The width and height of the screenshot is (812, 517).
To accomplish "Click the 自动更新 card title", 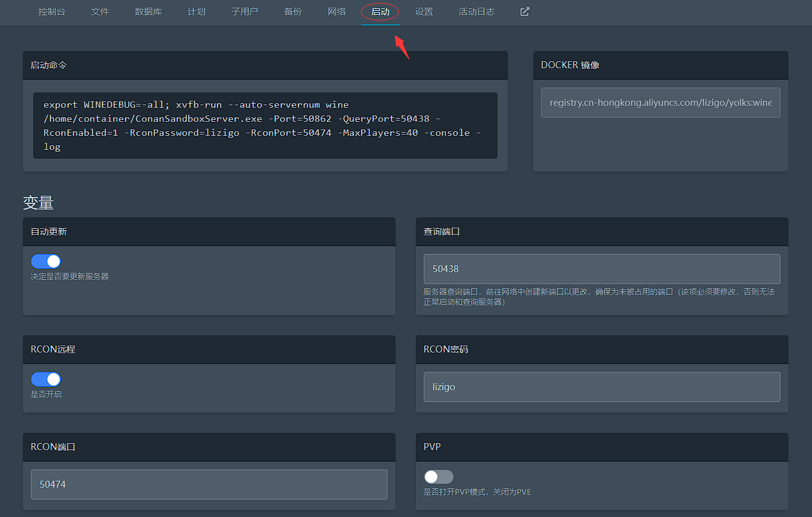I will [x=48, y=231].
